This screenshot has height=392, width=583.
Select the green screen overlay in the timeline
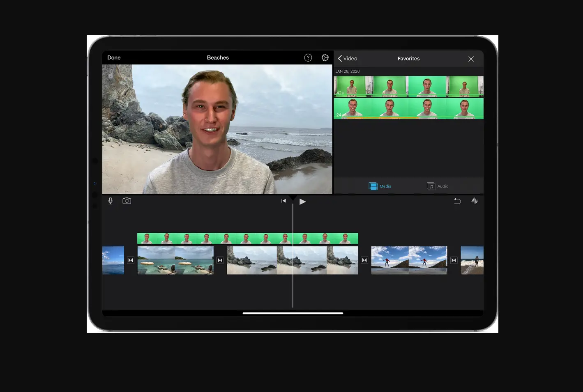tap(247, 238)
